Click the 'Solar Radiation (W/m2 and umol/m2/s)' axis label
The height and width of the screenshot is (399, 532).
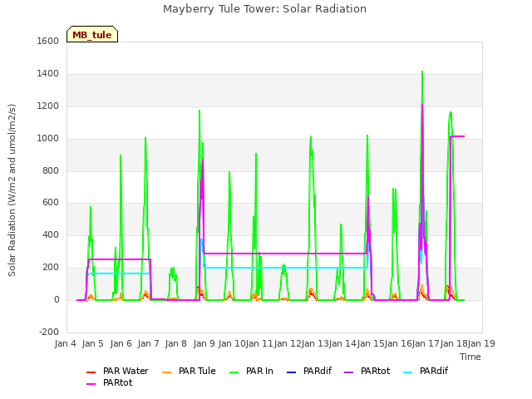(x=12, y=190)
